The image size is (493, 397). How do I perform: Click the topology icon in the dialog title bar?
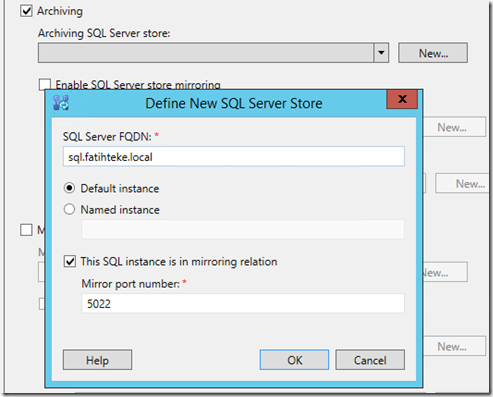pos(61,103)
